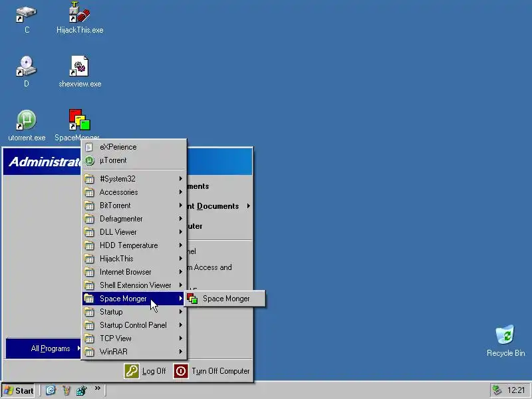
Task: Expand Startup Control Panel submenu arrow
Action: point(181,325)
